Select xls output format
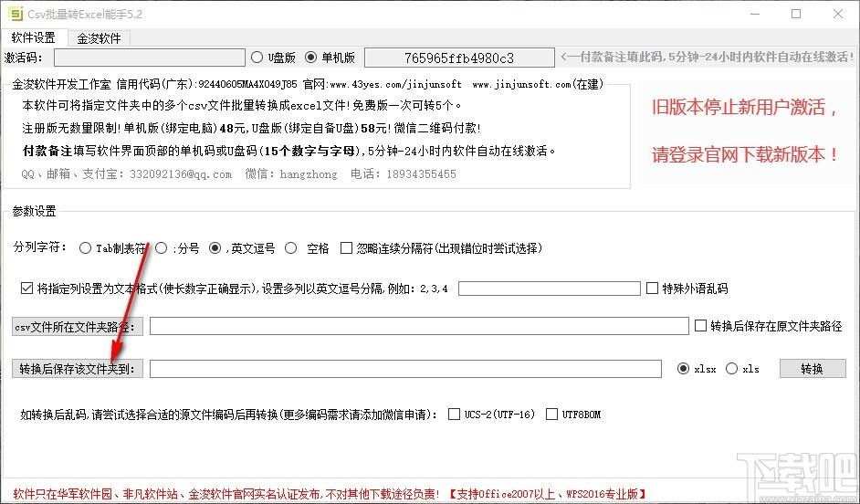The image size is (860, 504). (x=742, y=369)
